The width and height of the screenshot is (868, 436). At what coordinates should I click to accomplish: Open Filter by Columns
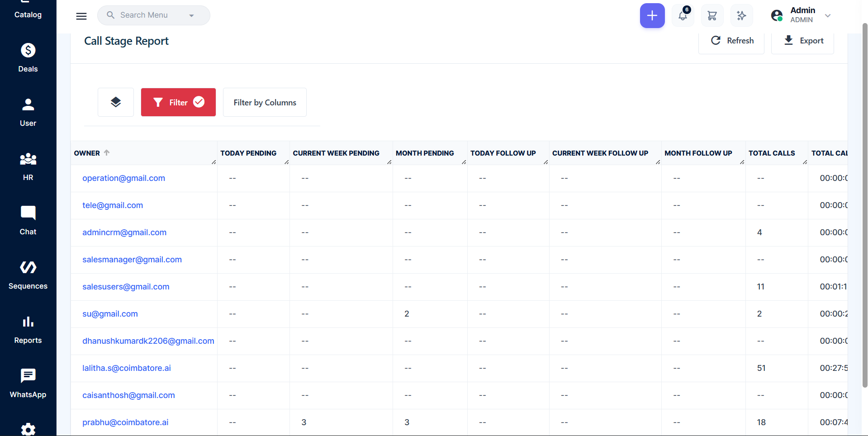point(265,102)
